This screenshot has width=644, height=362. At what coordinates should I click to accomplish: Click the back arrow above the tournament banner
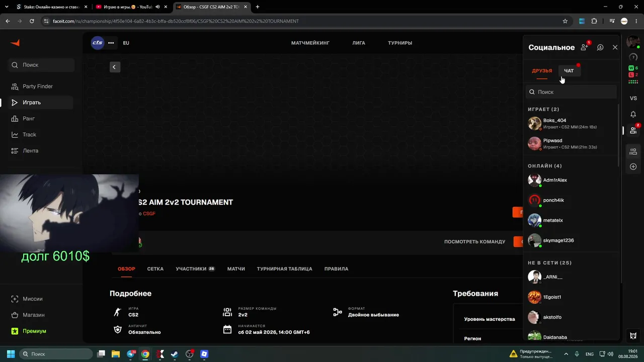pos(115,67)
